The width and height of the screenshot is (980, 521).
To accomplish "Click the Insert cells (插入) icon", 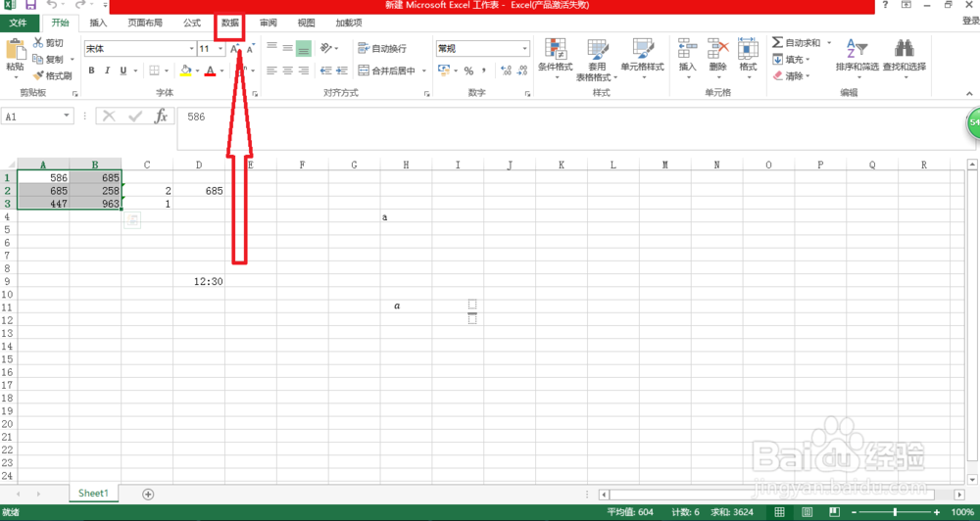I will coord(688,48).
